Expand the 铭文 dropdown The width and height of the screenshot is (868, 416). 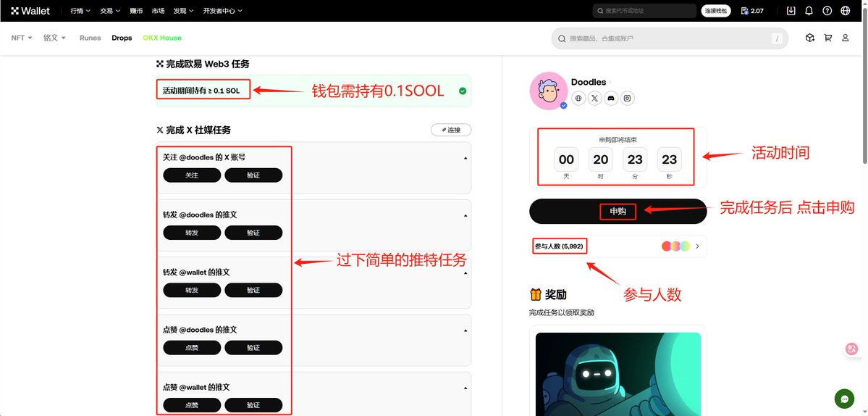pos(55,38)
